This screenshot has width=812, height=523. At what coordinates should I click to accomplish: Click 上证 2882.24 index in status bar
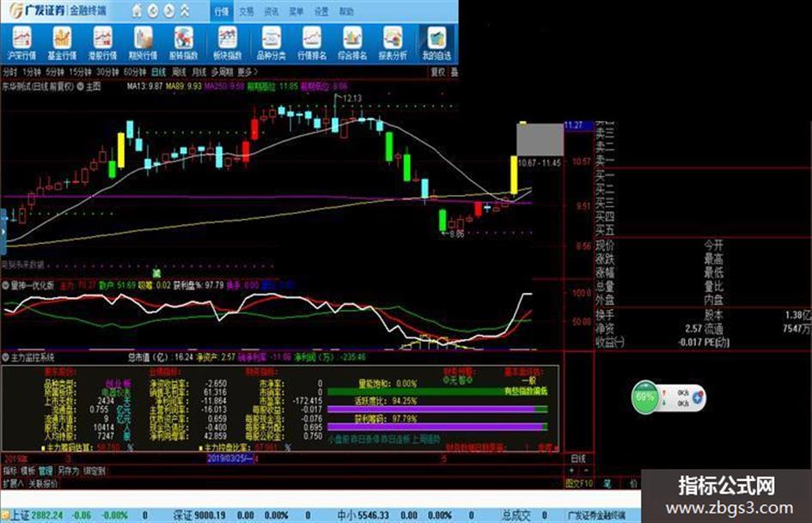click(x=37, y=515)
